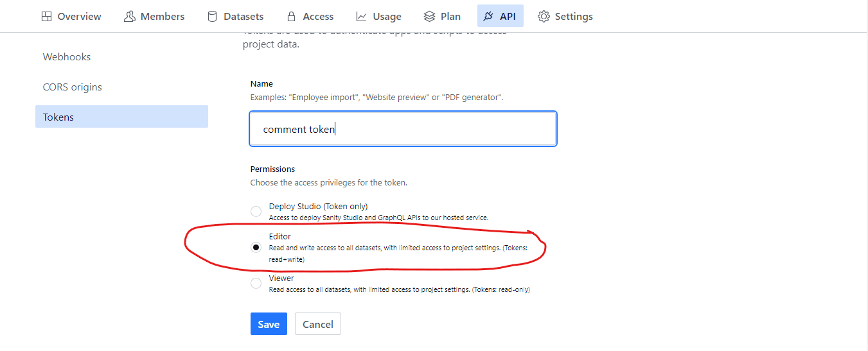Select Deploy Studio (Token only) radio button
The height and width of the screenshot is (351, 868).
pyautogui.click(x=256, y=211)
